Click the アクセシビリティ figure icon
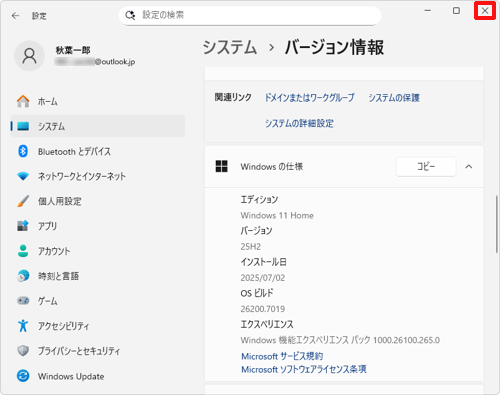Viewport: 500px width, 395px height. pos(23,326)
